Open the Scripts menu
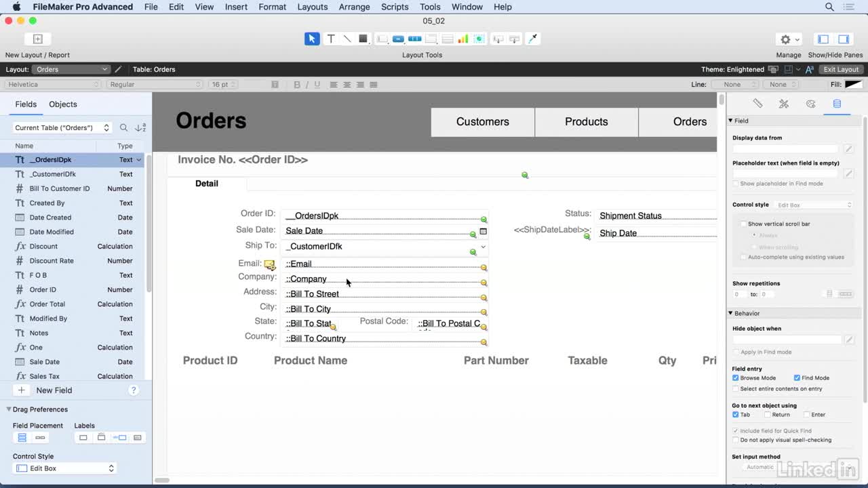868x488 pixels. (395, 7)
